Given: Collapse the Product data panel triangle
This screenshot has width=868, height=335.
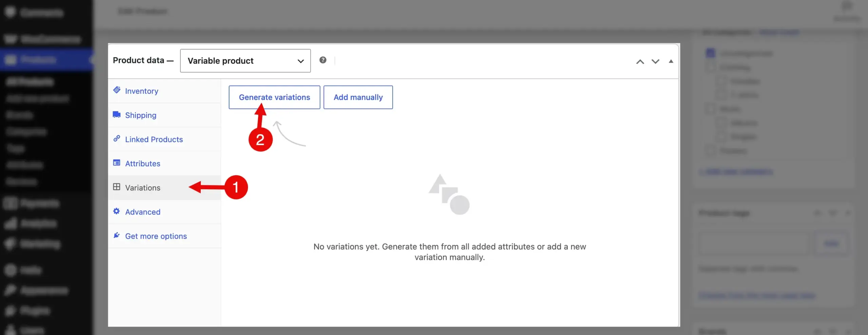Looking at the screenshot, I should pyautogui.click(x=671, y=61).
